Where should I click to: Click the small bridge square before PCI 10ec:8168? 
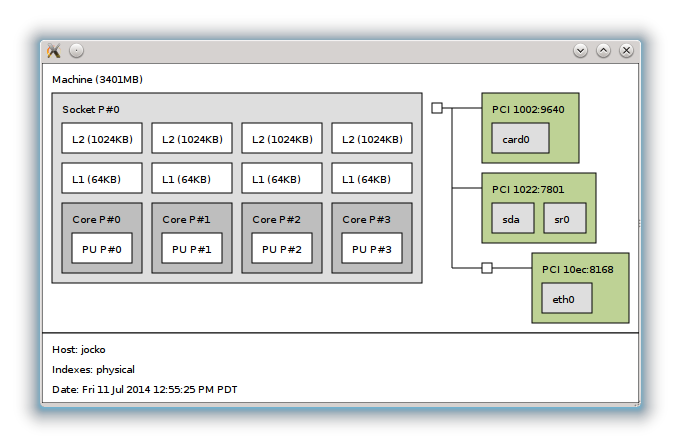[x=487, y=268]
